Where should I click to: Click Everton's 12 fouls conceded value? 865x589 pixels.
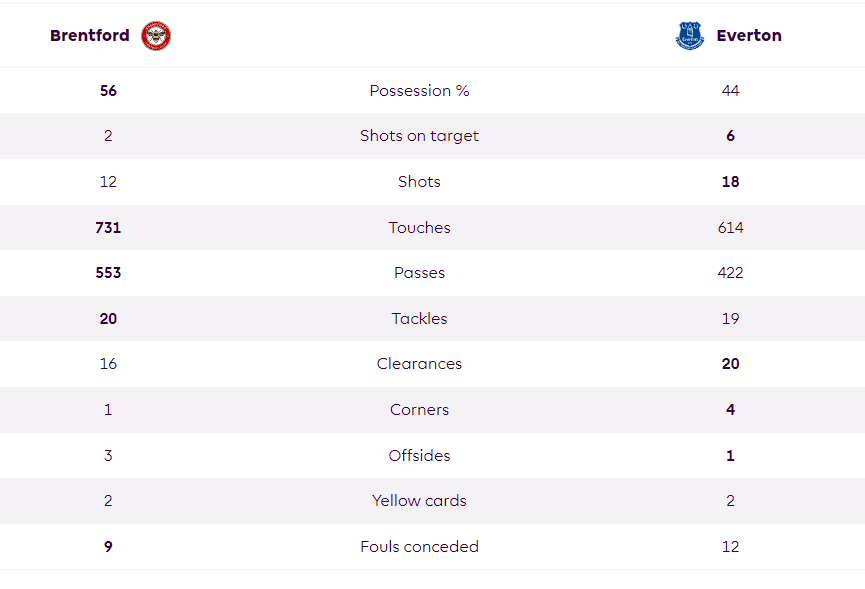point(730,546)
